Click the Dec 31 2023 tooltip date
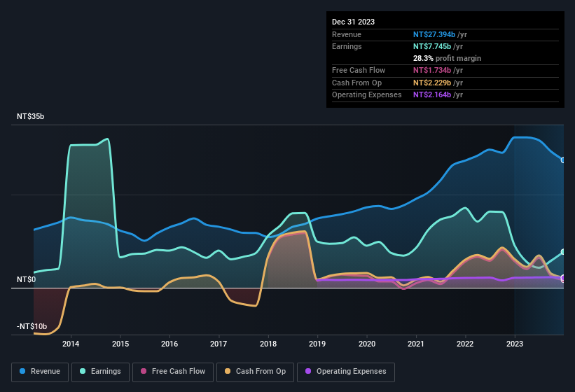Image resolution: width=575 pixels, height=392 pixels. point(353,22)
